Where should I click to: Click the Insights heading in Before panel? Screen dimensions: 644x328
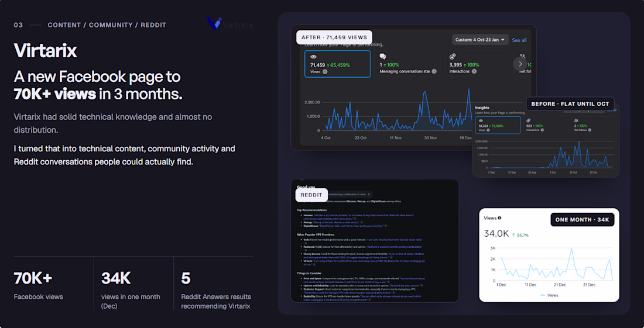(482, 108)
